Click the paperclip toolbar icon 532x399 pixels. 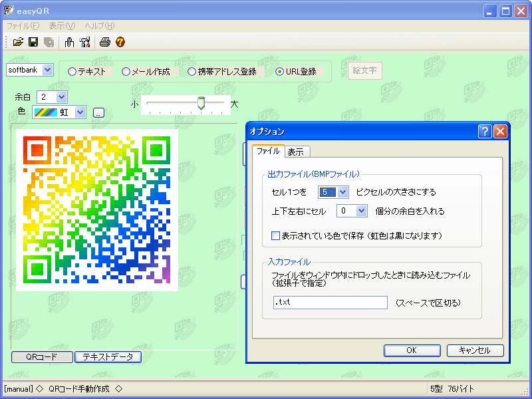69,42
